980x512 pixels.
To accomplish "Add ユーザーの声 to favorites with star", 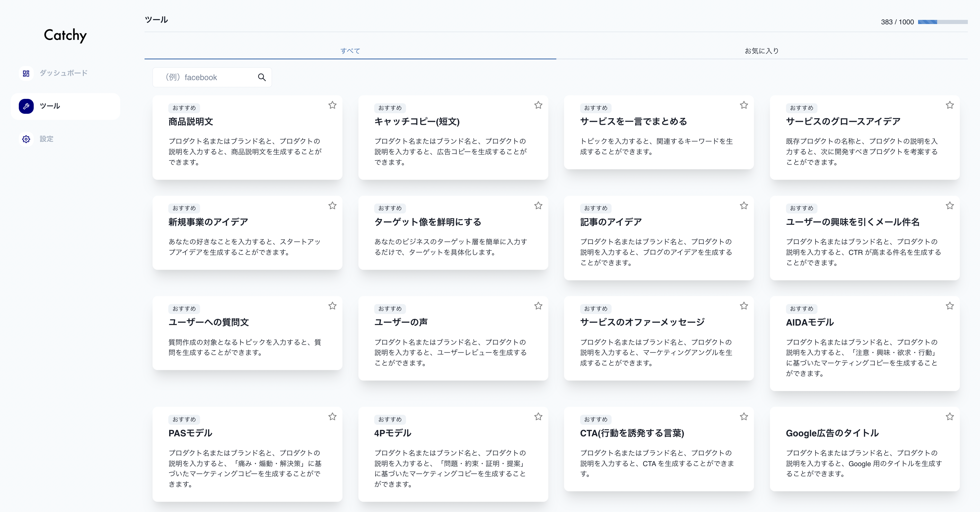I will 538,306.
